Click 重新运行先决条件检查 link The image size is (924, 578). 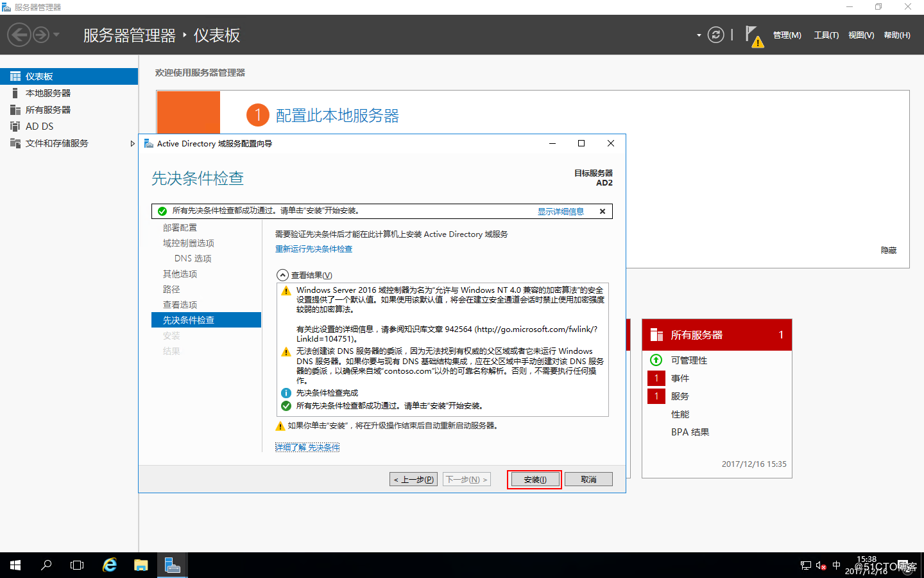(x=314, y=249)
